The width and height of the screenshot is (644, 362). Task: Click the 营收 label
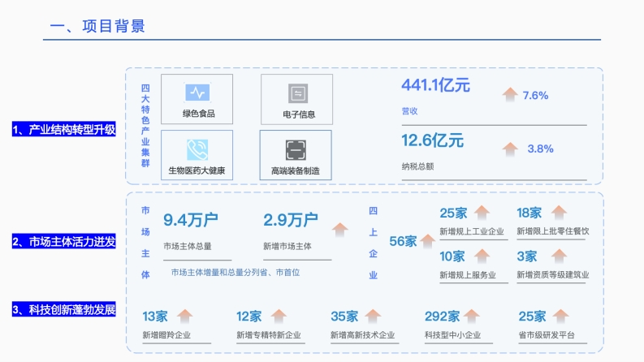pos(409,111)
